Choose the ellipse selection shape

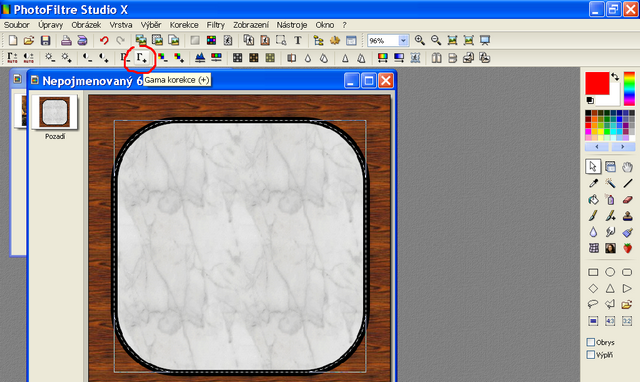610,272
